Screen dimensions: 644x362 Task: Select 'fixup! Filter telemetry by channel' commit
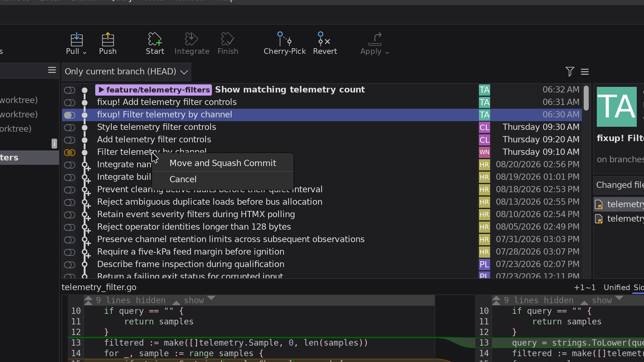(x=322, y=115)
